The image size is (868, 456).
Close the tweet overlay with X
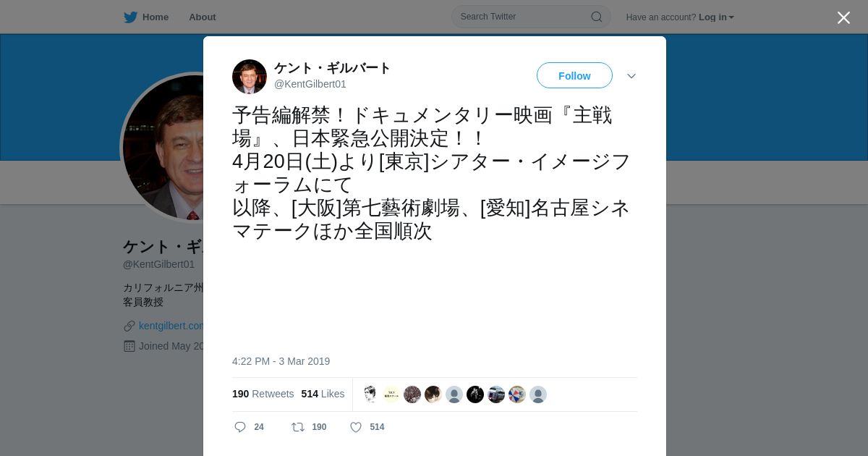[x=843, y=17]
